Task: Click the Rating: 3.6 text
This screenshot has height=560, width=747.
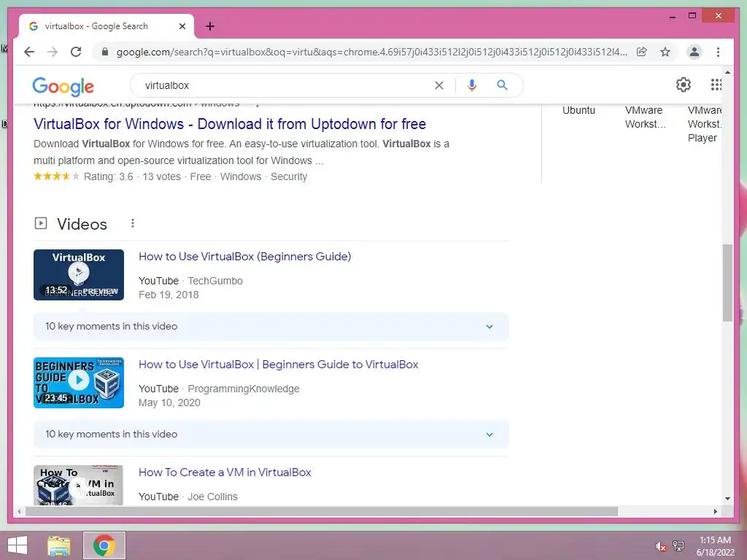Action: click(109, 176)
